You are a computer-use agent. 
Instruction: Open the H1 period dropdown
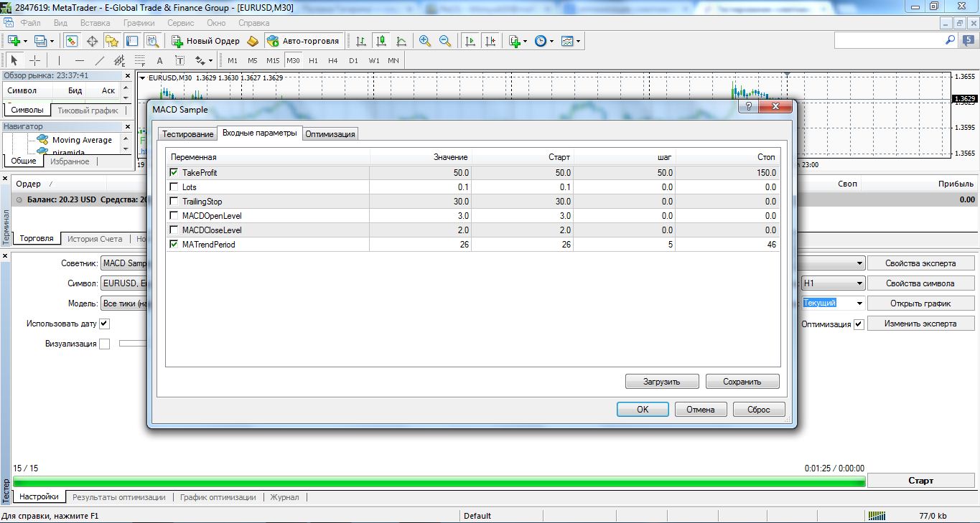(833, 283)
